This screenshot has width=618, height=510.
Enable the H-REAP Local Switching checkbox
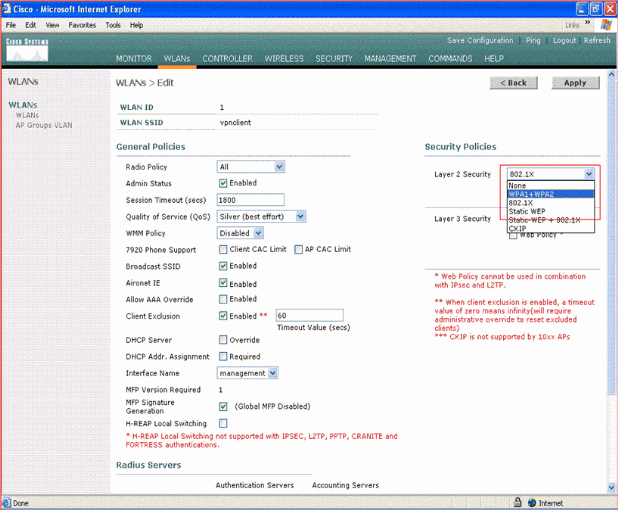coord(223,423)
